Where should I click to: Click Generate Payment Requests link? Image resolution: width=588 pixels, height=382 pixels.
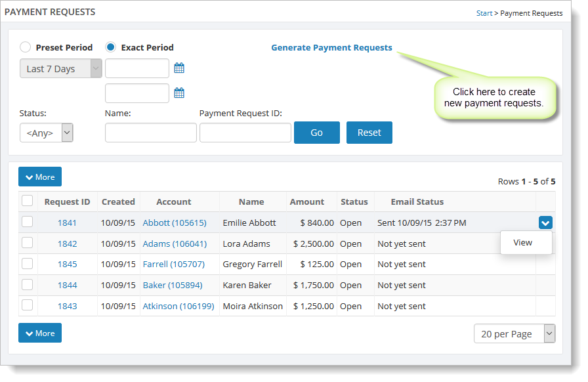coord(331,47)
